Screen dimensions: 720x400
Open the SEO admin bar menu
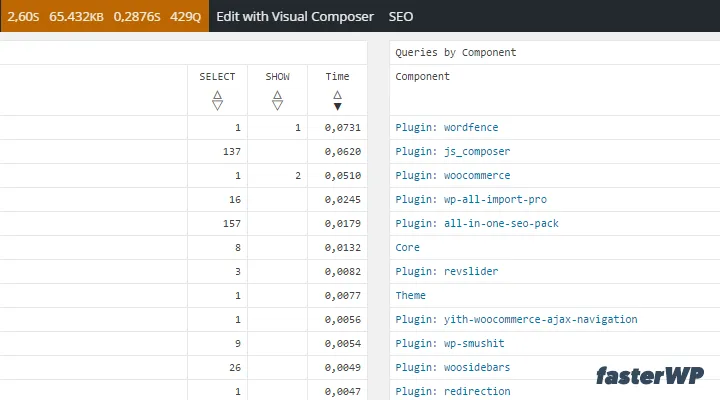pos(400,17)
